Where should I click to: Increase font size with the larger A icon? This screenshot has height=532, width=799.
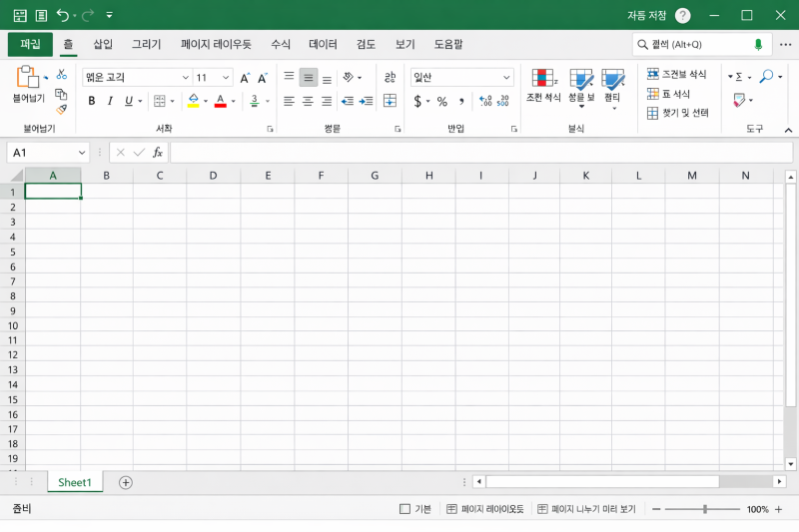coord(245,78)
